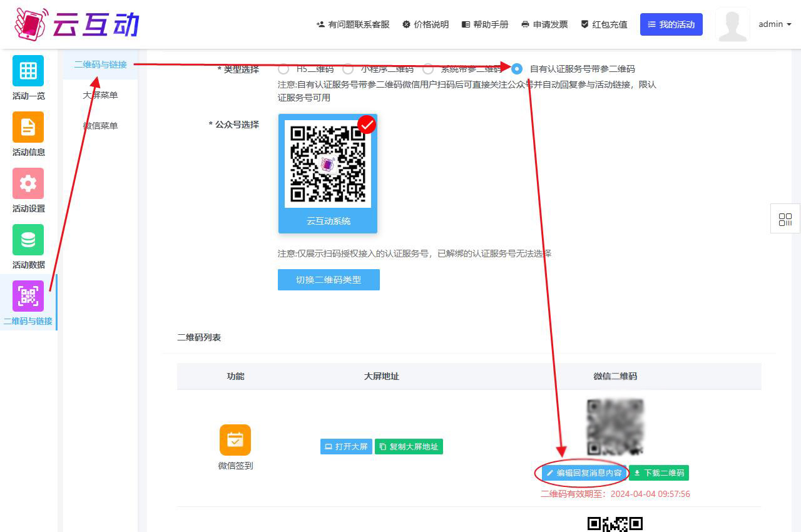Click the 二维码有效期至 expiry text

[615, 494]
